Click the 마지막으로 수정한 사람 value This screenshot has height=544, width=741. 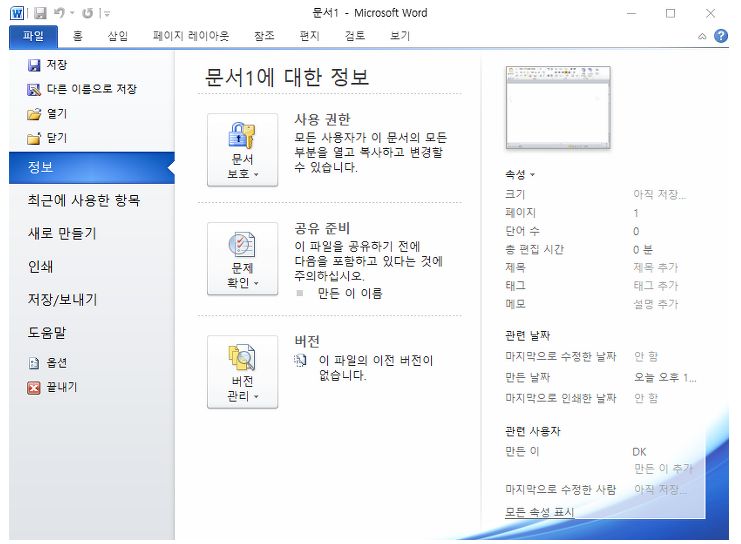click(x=660, y=489)
